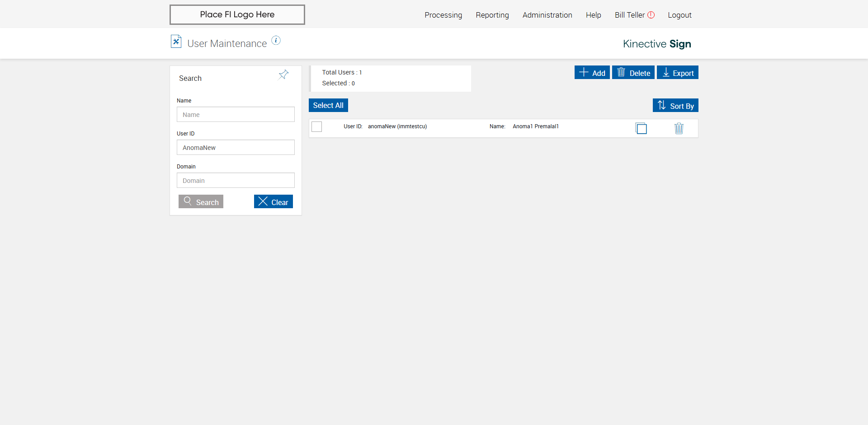Screen dimensions: 868x425
Task: Click the User Maintenance page icon
Action: click(176, 42)
